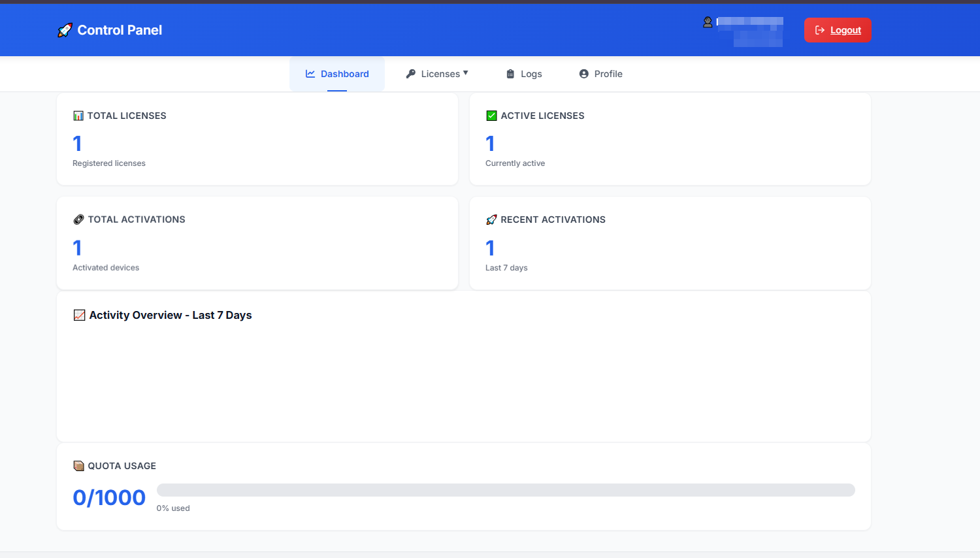Click the Logout button
Screen dimensions: 980x558
(x=838, y=29)
